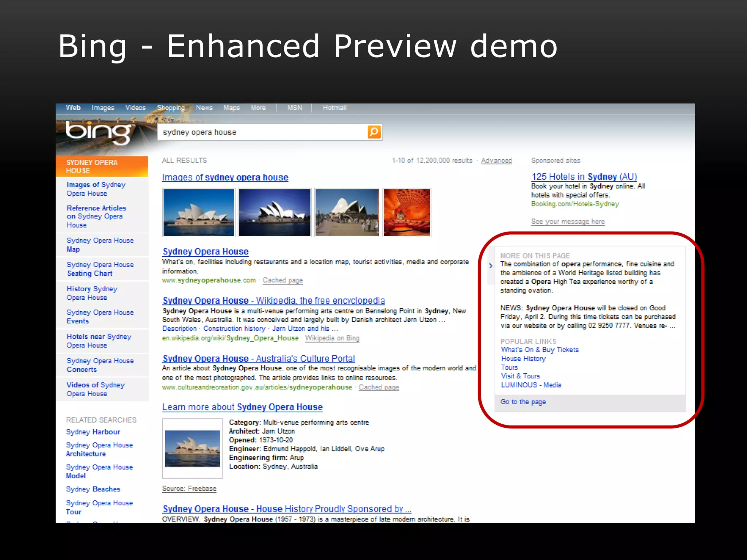The image size is (747, 560).
Task: Open the News tab
Action: (x=204, y=108)
